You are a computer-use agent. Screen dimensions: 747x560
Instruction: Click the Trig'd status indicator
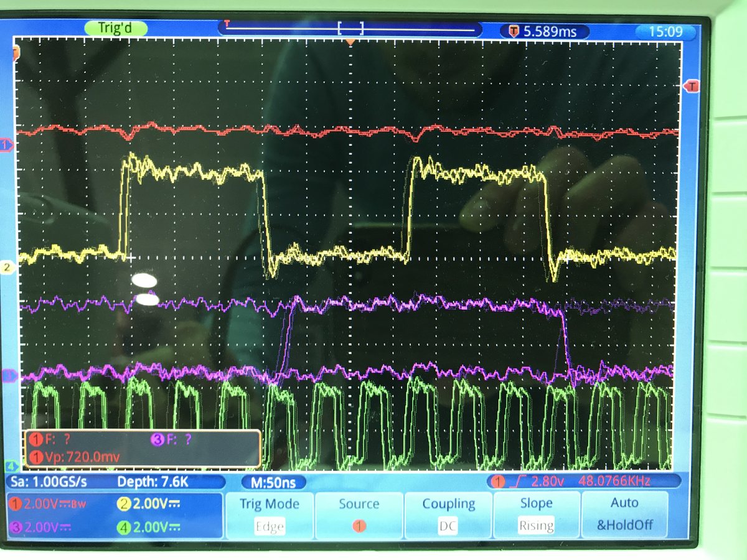(x=116, y=28)
